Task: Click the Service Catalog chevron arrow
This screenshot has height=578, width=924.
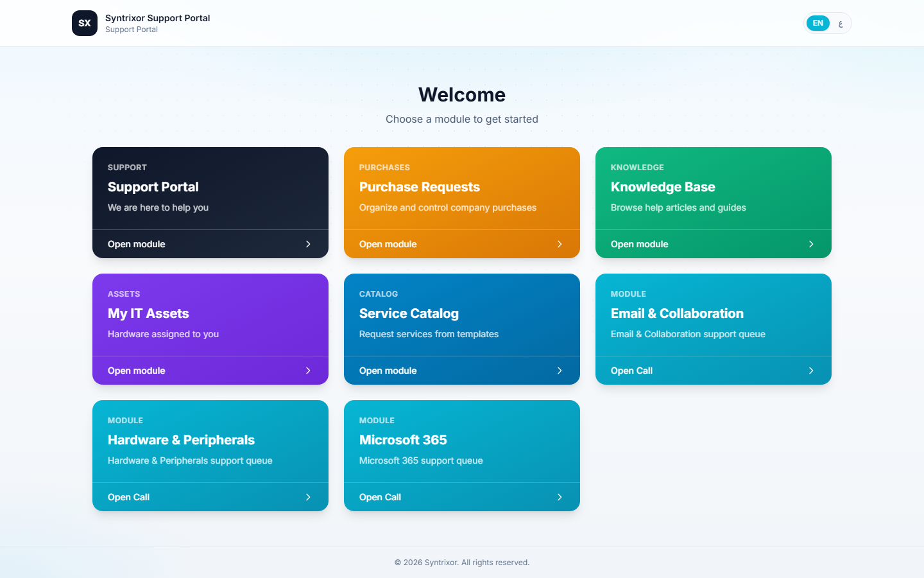Action: tap(560, 371)
